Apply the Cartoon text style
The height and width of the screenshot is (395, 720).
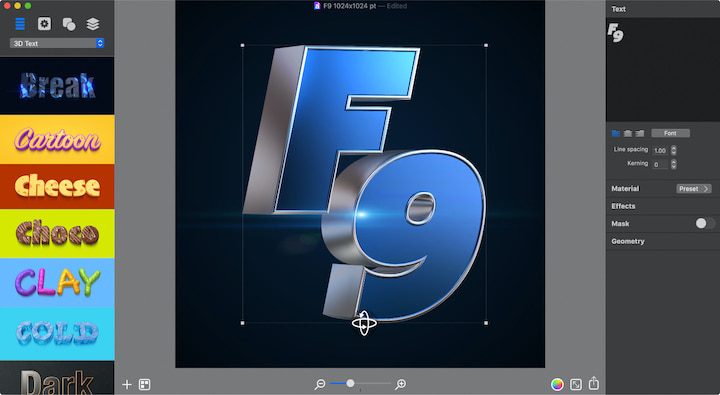(57, 139)
